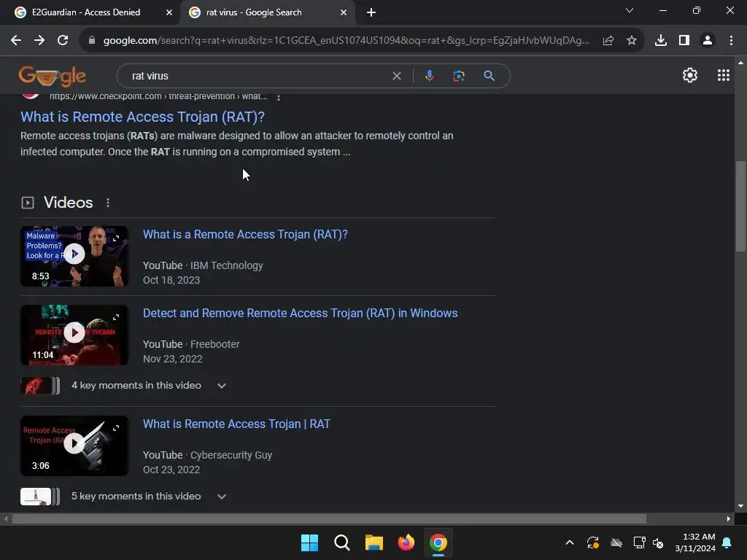Open Videos section options menu

coord(108,203)
